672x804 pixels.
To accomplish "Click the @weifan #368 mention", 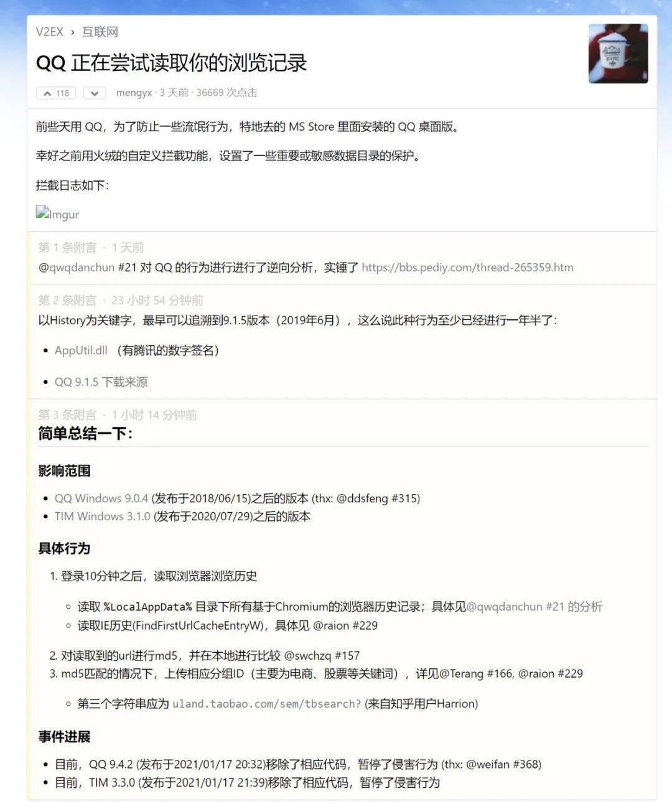I will 502,764.
